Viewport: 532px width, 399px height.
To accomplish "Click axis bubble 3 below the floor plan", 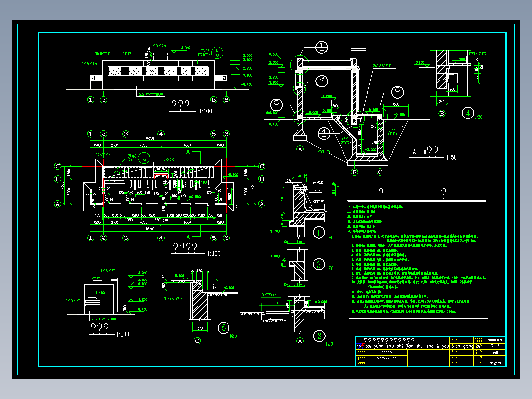I will tap(126, 238).
